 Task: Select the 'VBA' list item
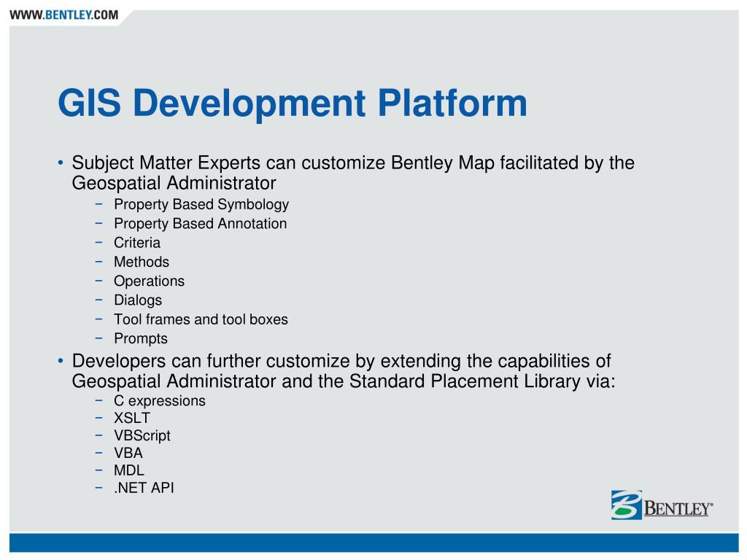click(128, 453)
